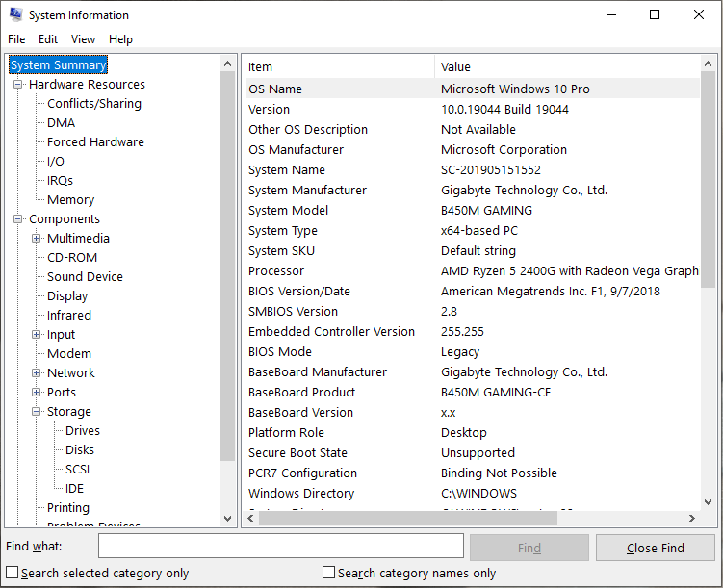Select Disks under Storage
Screen dimensions: 723x588
[80, 450]
